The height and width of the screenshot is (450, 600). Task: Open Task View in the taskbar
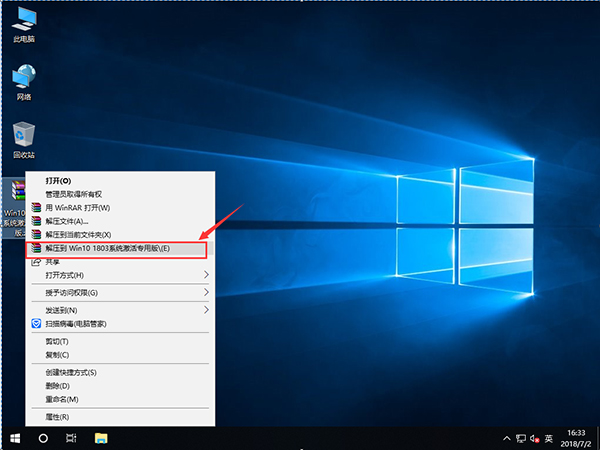[71, 439]
